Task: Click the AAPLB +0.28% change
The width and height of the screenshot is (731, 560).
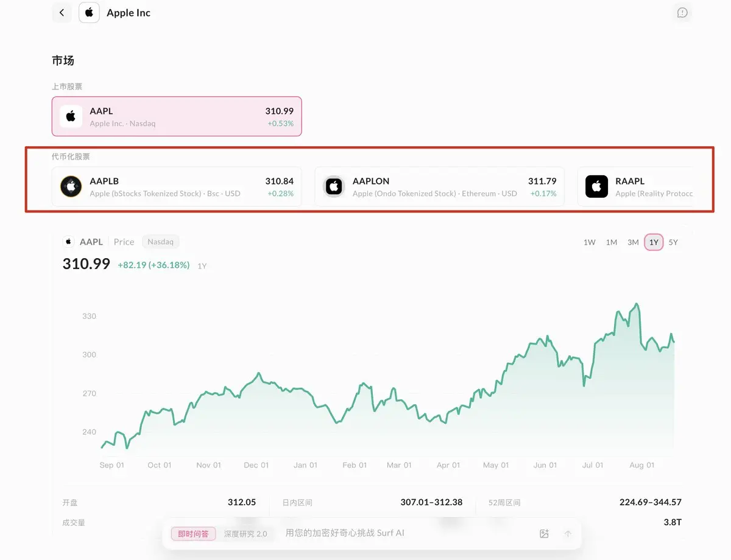Action: 280,194
